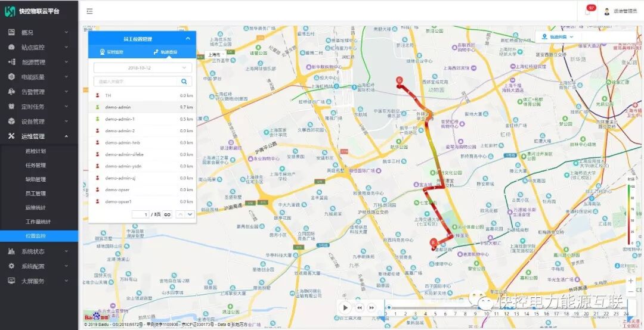This screenshot has height=330, width=644.
Task: Collapse the 运维管理 menu chevron
Action: pos(67,136)
